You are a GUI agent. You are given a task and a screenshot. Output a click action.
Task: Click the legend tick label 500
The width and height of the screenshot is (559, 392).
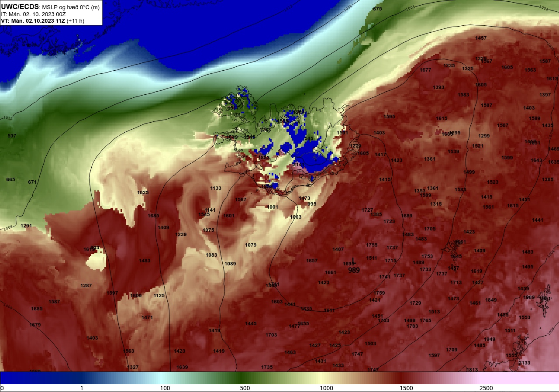tap(245, 388)
